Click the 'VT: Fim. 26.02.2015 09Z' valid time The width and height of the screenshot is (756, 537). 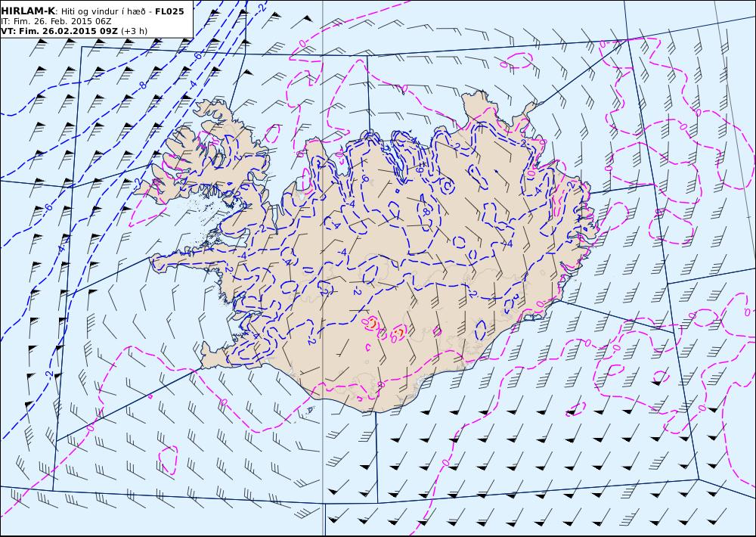point(59,31)
